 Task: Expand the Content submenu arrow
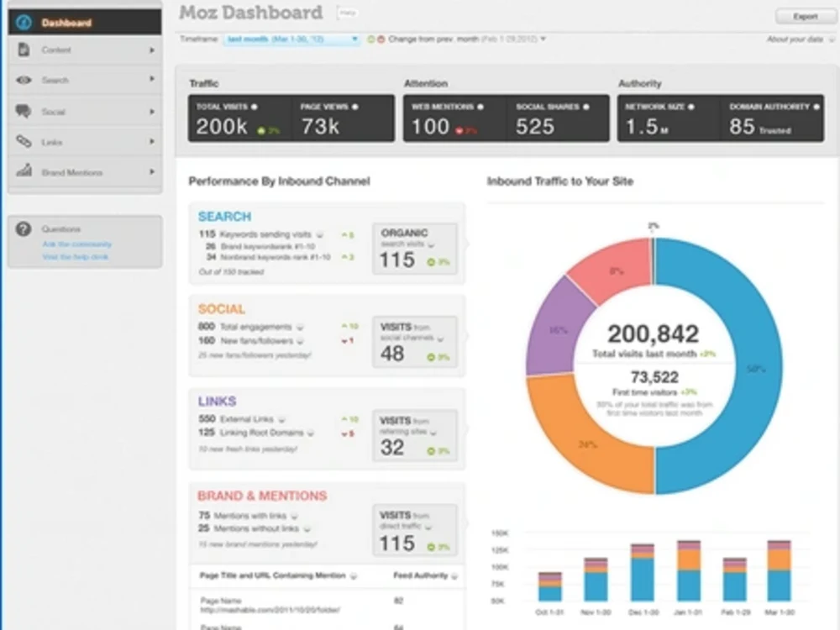pyautogui.click(x=152, y=50)
